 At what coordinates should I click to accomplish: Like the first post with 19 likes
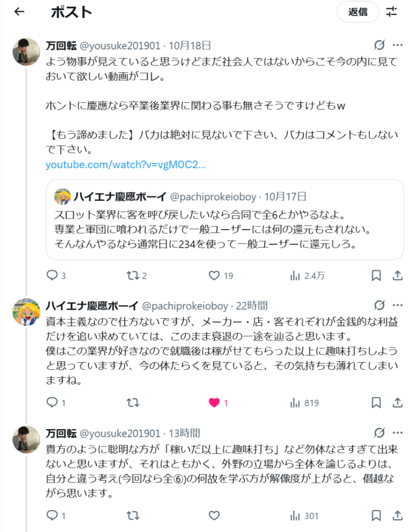coord(214,275)
